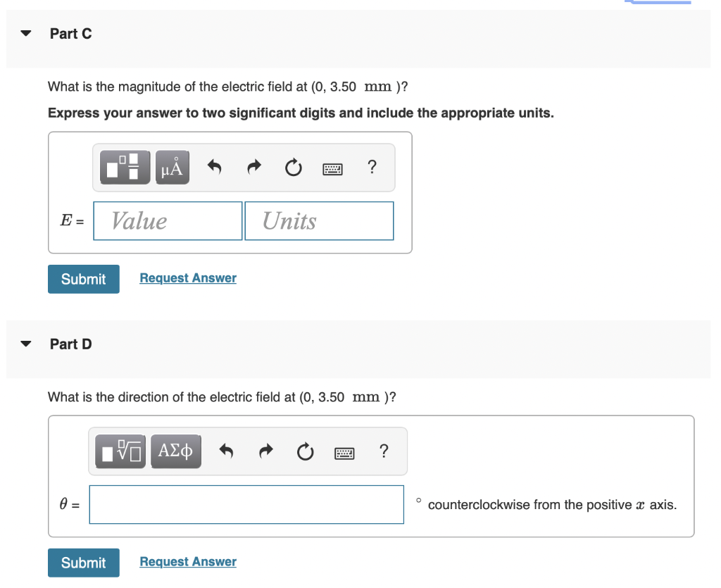Image resolution: width=721 pixels, height=588 pixels.
Task: Open help for Part D answer box
Action: pyautogui.click(x=384, y=451)
